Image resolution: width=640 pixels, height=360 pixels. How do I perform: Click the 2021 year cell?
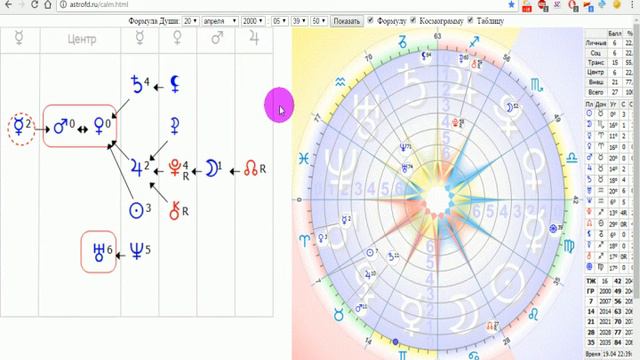point(605,322)
